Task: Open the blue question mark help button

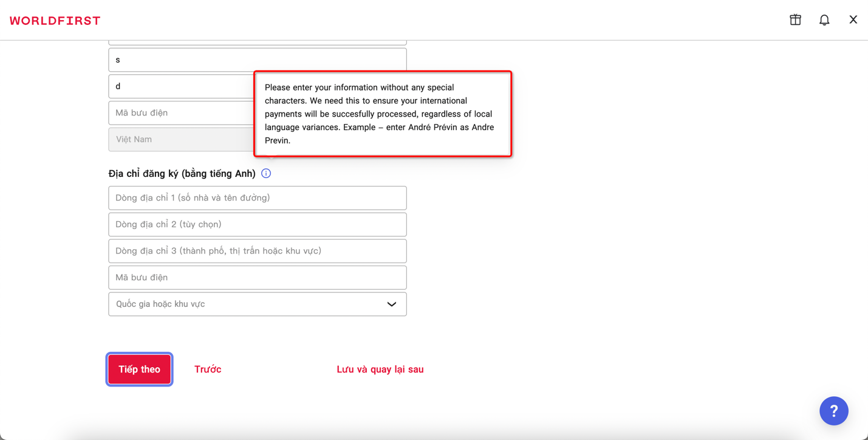Action: 833,411
